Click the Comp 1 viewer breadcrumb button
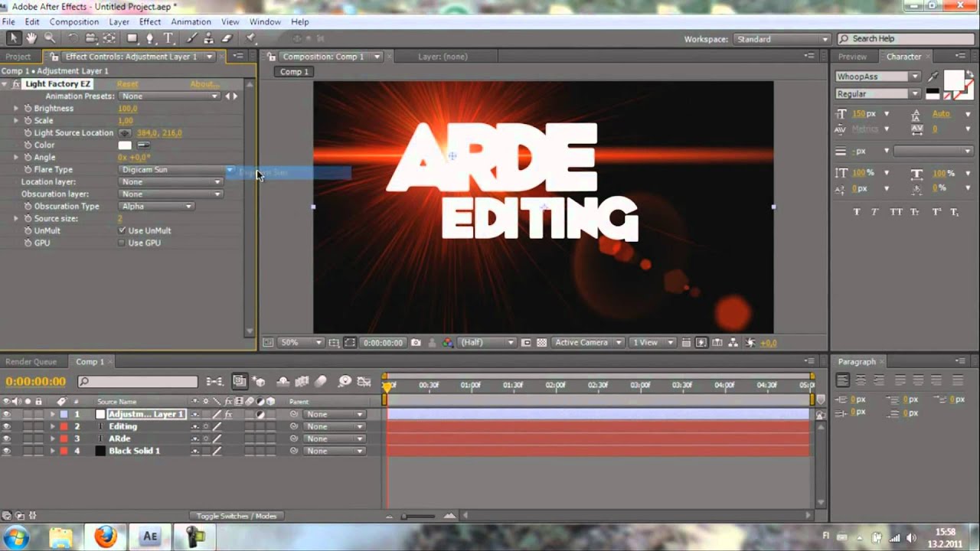This screenshot has width=980, height=551. [294, 72]
